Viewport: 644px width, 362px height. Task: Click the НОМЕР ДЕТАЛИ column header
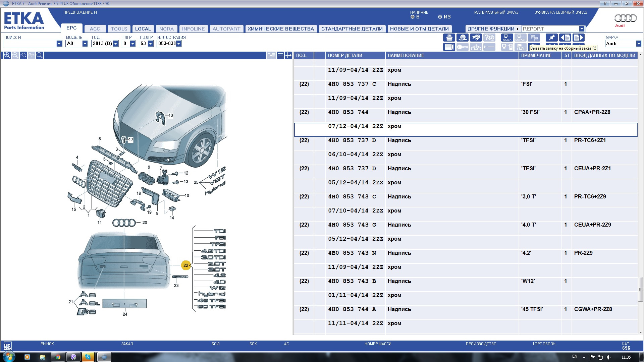point(355,55)
